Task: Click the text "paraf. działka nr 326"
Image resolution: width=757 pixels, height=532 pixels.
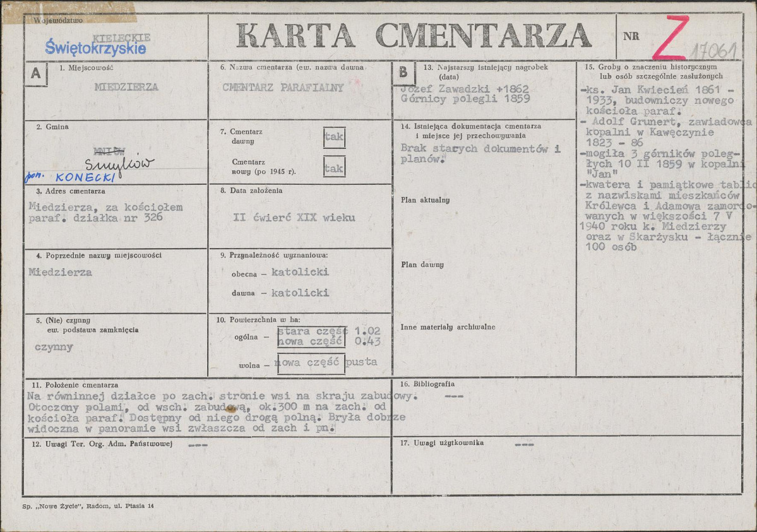Action: pos(95,218)
